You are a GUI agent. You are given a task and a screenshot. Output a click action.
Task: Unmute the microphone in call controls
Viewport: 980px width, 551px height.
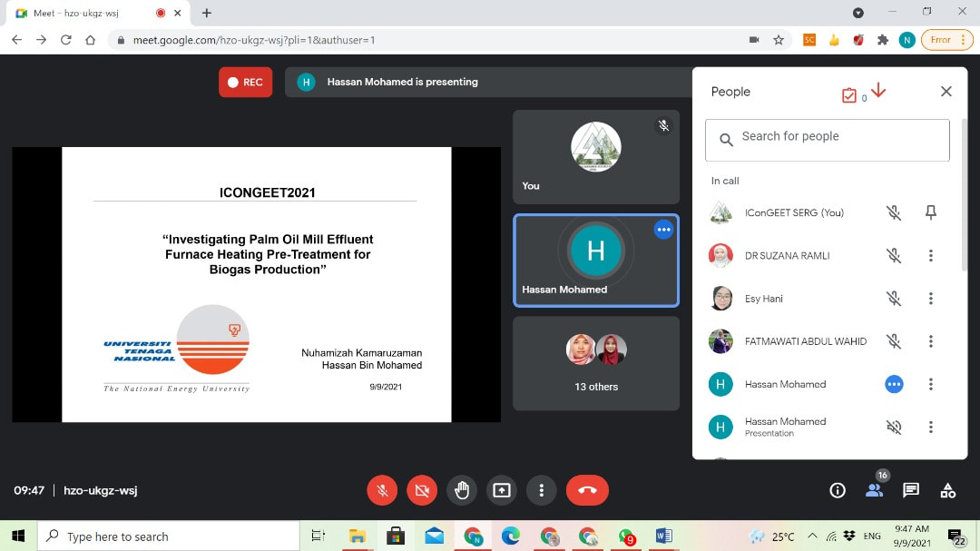point(382,490)
